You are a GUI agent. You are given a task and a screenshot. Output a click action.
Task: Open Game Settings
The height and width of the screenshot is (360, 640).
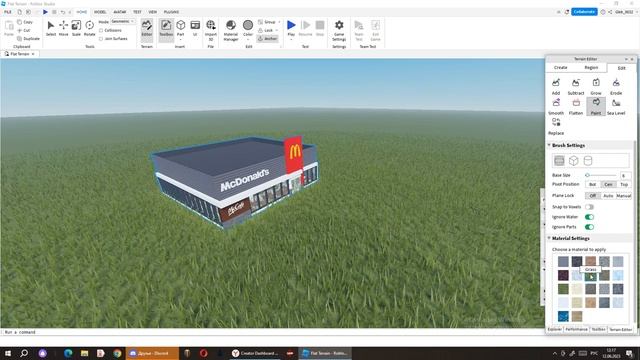tap(339, 30)
